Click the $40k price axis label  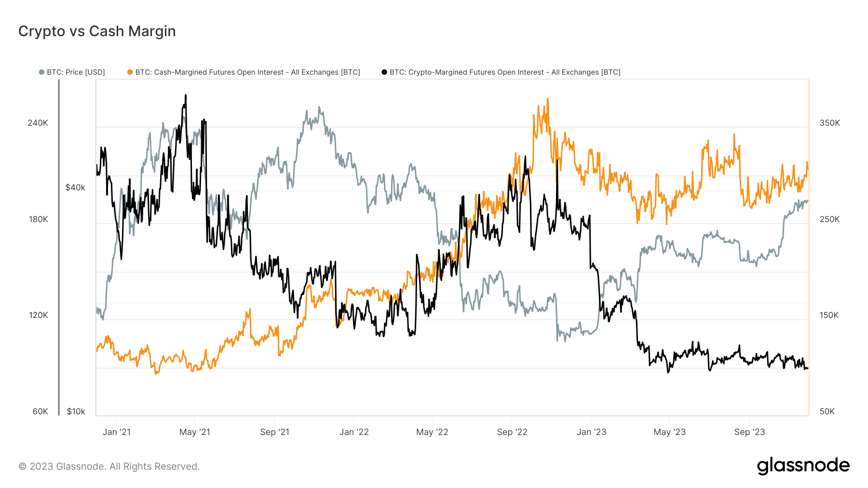click(x=75, y=187)
